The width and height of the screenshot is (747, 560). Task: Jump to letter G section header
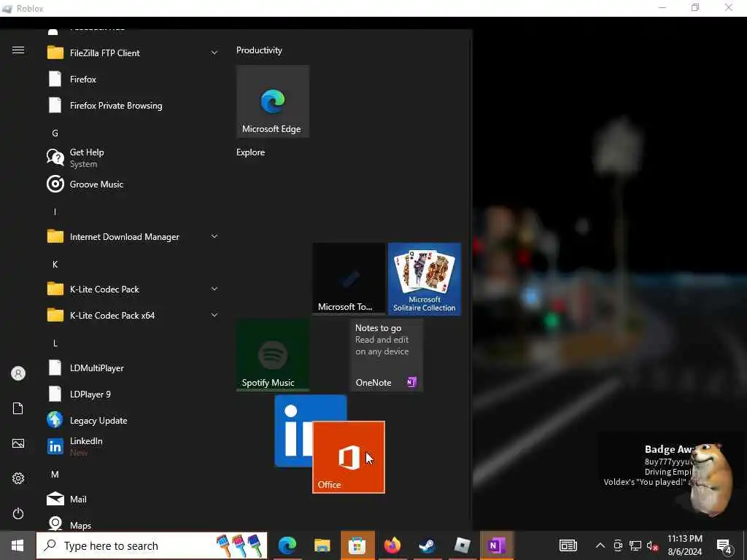55,133
